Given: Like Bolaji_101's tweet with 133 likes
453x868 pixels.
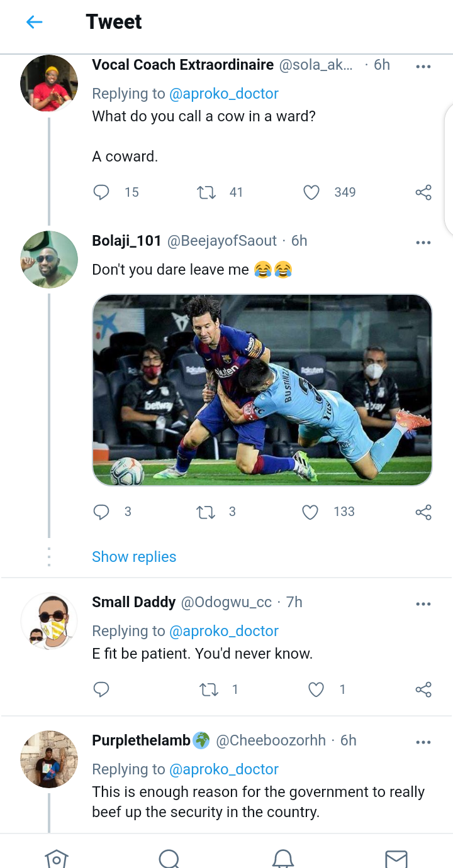Looking at the screenshot, I should point(310,512).
